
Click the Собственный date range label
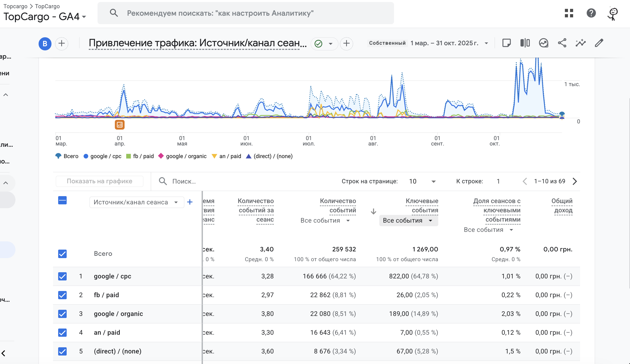point(387,43)
